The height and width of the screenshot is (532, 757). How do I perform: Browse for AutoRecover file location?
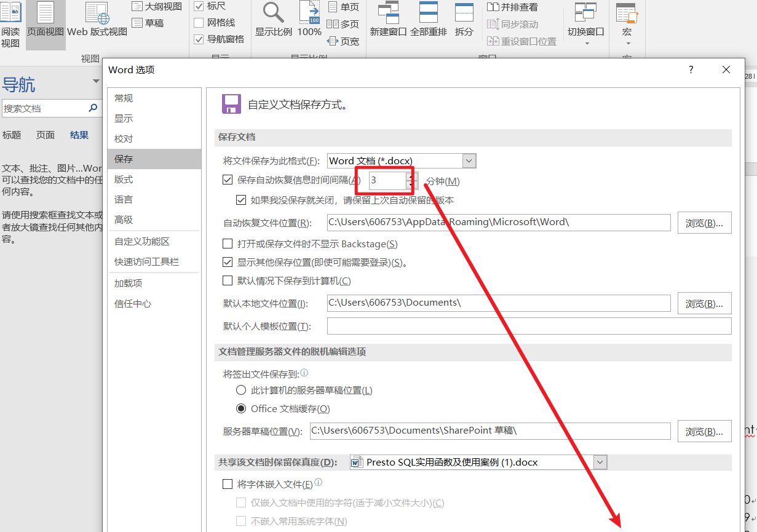click(705, 223)
